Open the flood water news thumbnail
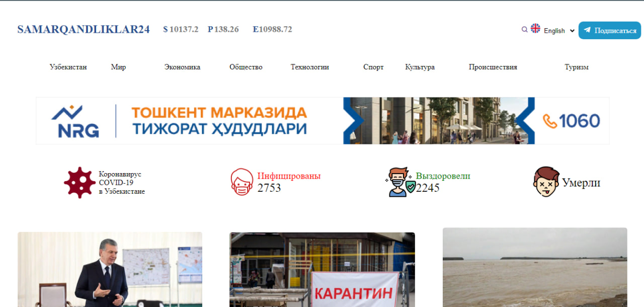The image size is (644, 307). tap(535, 267)
